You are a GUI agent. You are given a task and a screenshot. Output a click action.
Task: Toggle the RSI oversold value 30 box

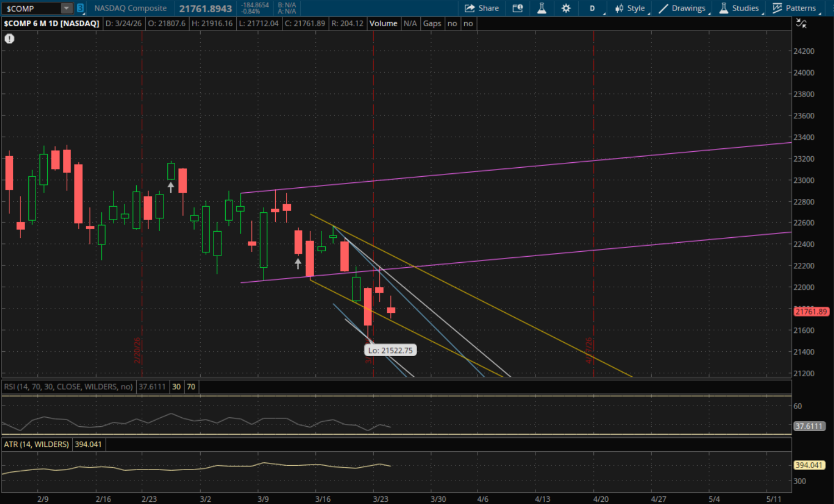176,387
